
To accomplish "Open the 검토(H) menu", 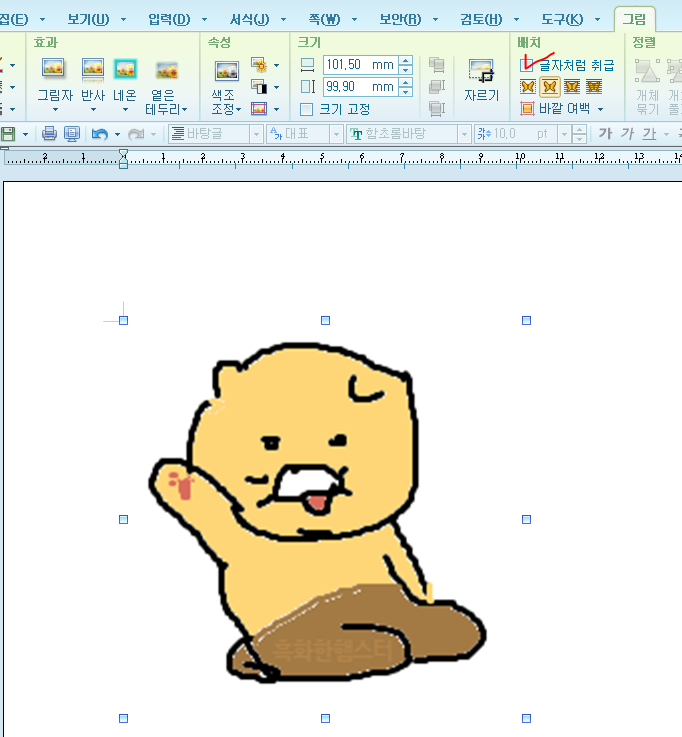I will point(481,19).
